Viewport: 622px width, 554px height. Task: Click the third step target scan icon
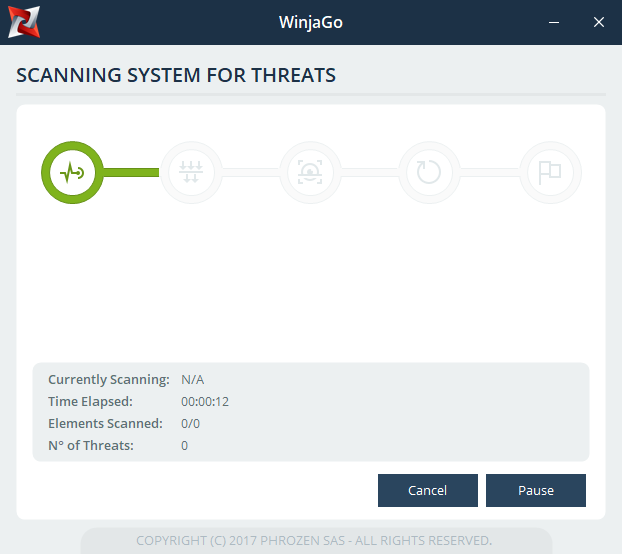[310, 173]
